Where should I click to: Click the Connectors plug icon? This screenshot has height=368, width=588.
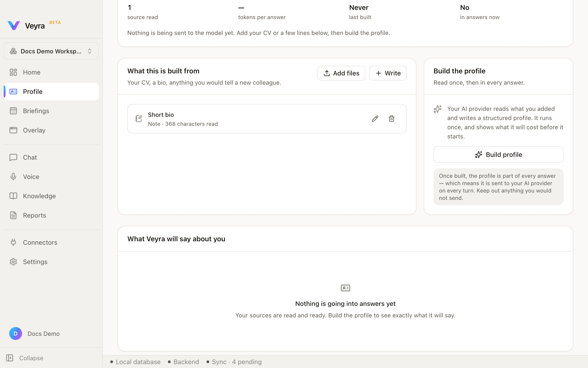[x=13, y=242]
